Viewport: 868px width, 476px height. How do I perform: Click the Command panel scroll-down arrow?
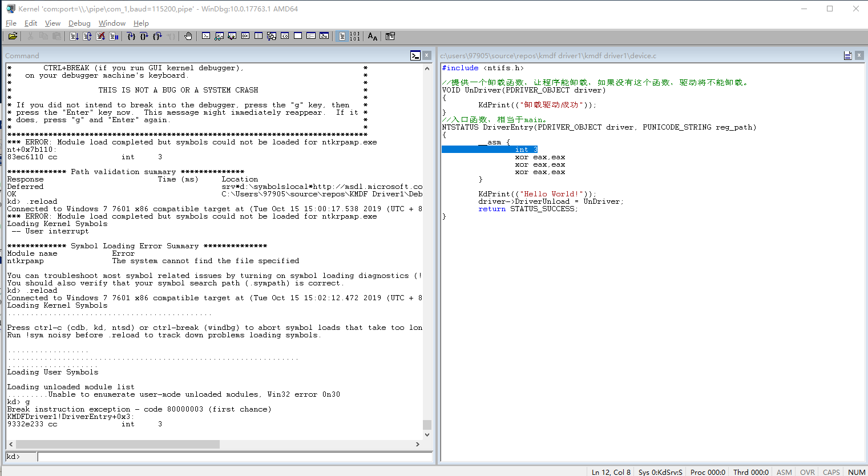click(427, 435)
